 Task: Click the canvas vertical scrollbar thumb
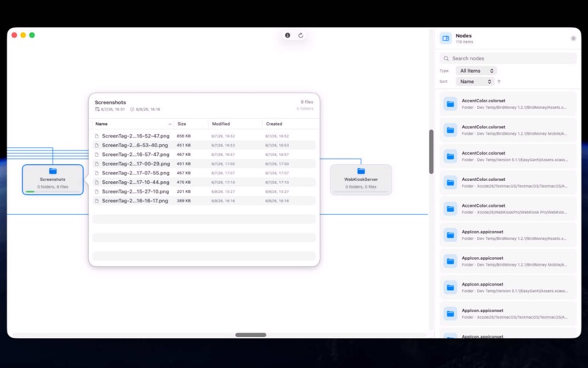431,152
